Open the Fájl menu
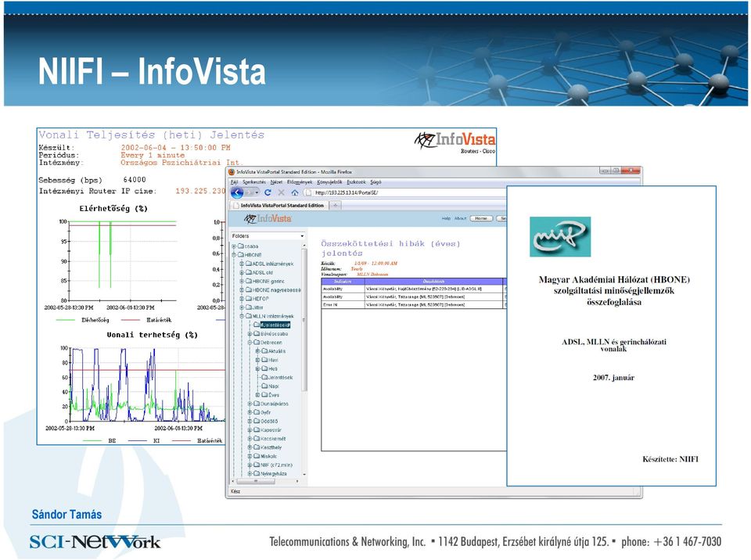The width and height of the screenshot is (751, 560). [234, 182]
